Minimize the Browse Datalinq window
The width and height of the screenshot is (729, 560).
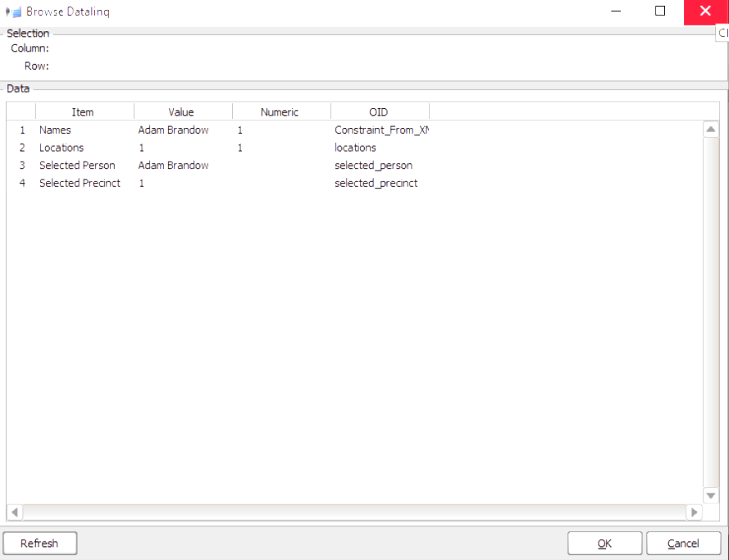coord(616,11)
